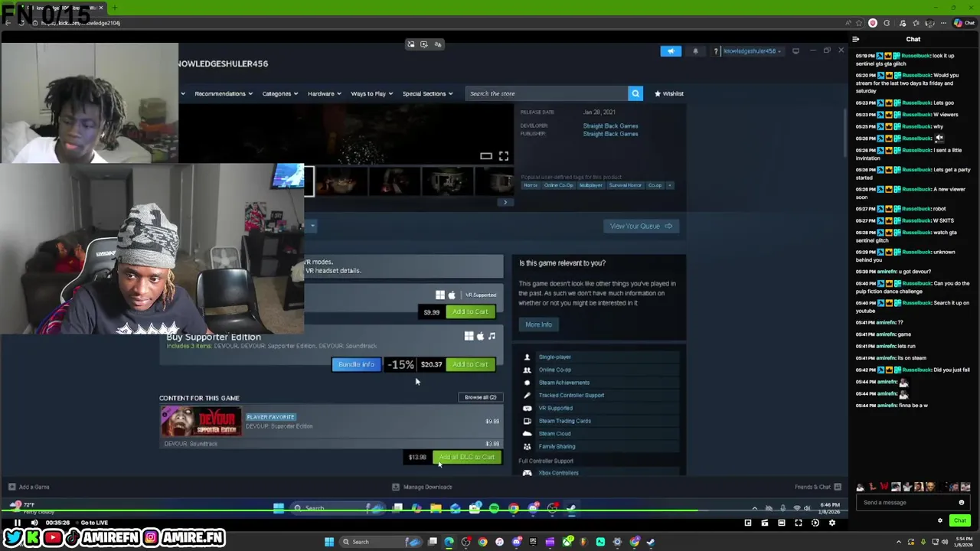Viewport: 980px width, 551px height.
Task: Add Supporter Edition bundle to cart
Action: (x=470, y=364)
